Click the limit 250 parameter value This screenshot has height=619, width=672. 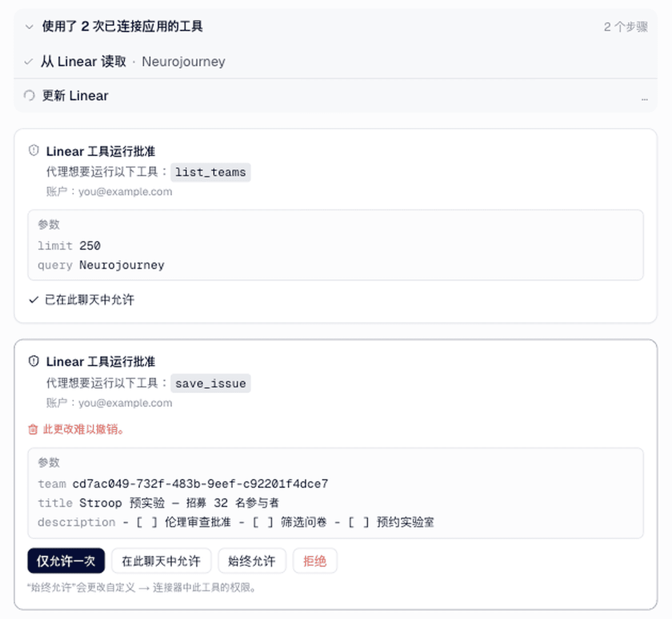point(90,246)
